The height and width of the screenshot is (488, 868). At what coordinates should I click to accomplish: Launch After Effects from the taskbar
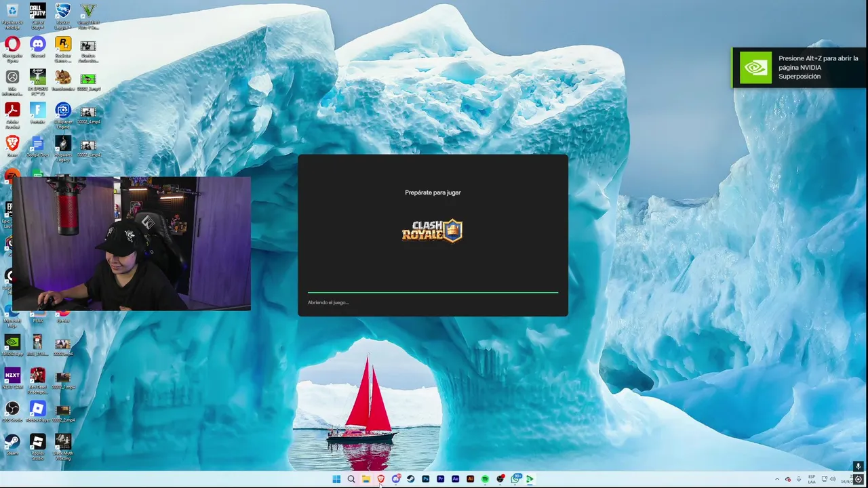coord(456,479)
